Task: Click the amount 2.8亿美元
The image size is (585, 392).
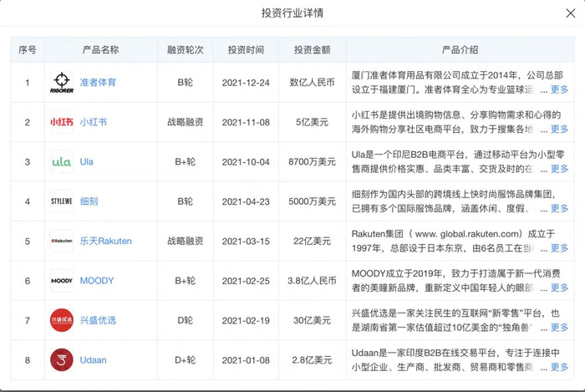Action: click(x=312, y=360)
